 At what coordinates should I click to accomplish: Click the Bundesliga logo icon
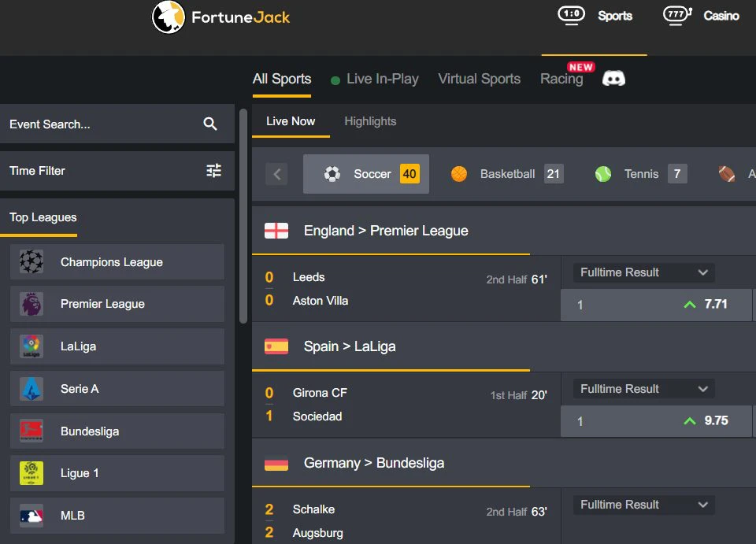[31, 431]
